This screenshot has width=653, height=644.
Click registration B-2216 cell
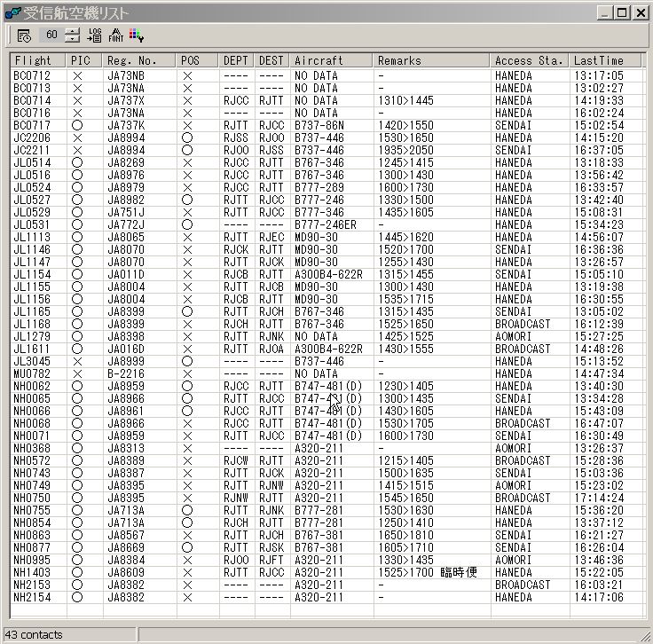pyautogui.click(x=126, y=373)
